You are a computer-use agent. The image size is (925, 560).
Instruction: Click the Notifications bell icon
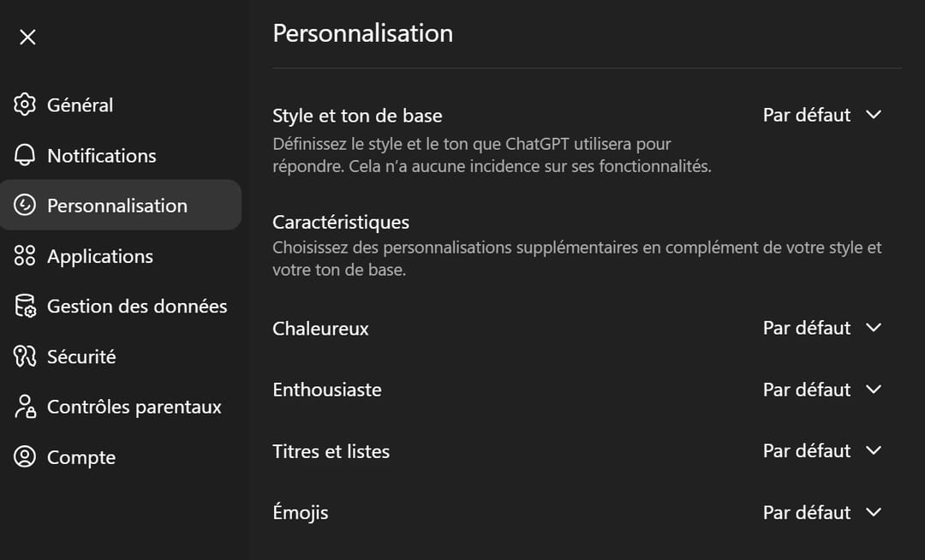25,155
